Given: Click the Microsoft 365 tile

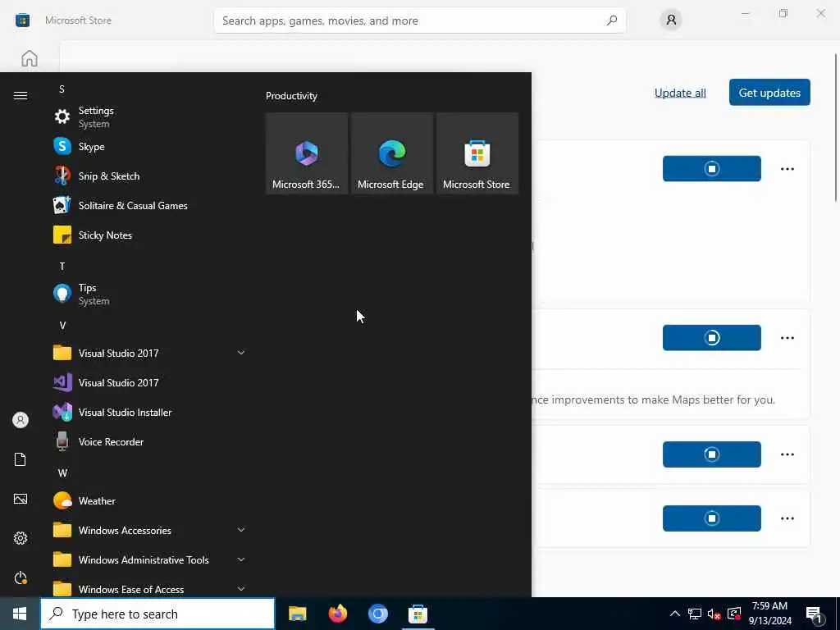Looking at the screenshot, I should (x=307, y=153).
